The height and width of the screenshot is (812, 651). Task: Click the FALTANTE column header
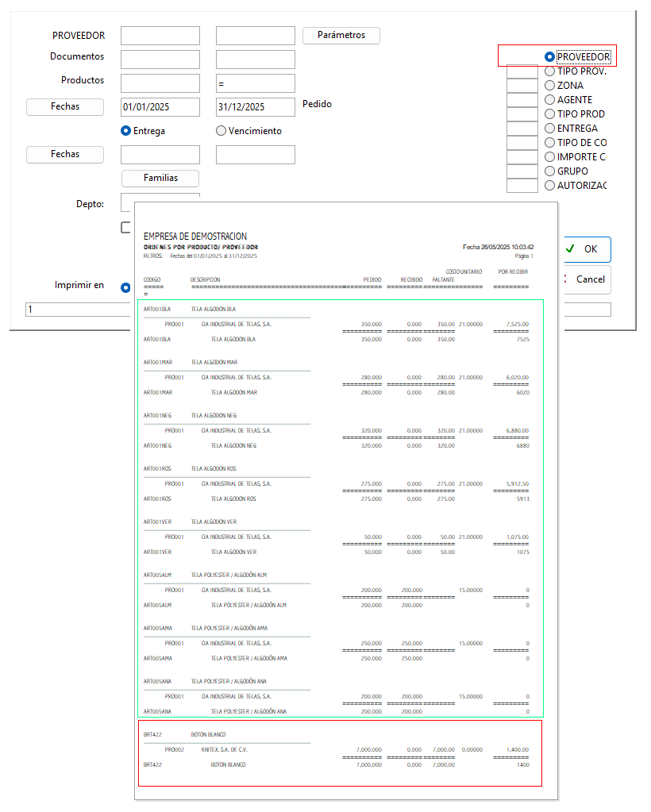click(x=443, y=279)
